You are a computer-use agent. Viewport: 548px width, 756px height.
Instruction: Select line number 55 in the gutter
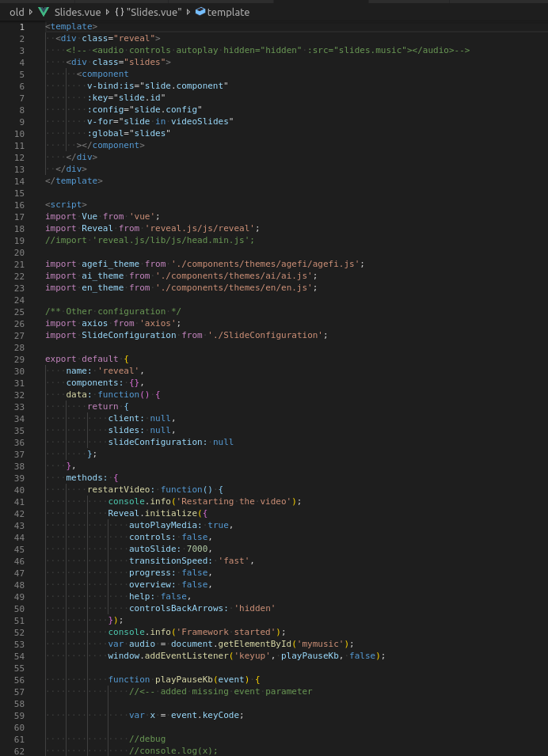coord(19,667)
